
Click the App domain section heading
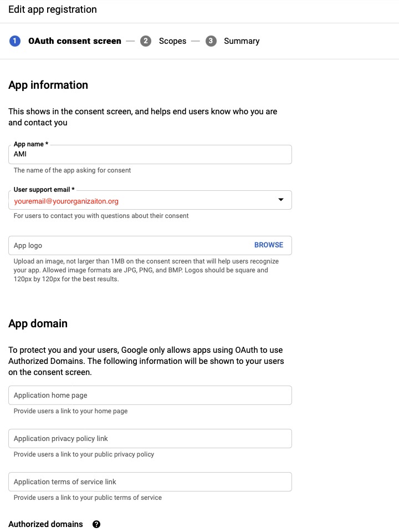38,323
